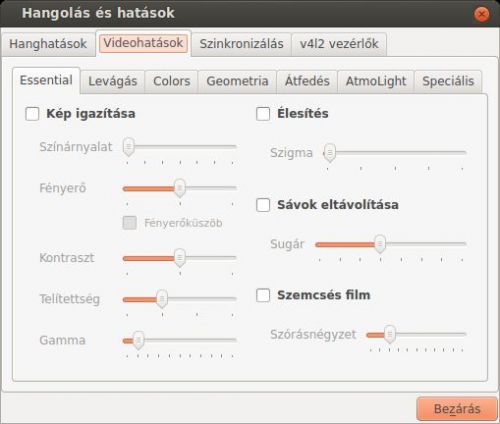Enable the Kép igazítása checkbox
Image resolution: width=500 pixels, height=424 pixels.
(32, 114)
